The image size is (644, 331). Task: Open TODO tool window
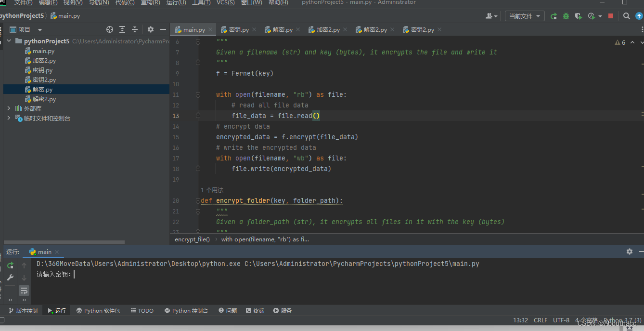142,311
